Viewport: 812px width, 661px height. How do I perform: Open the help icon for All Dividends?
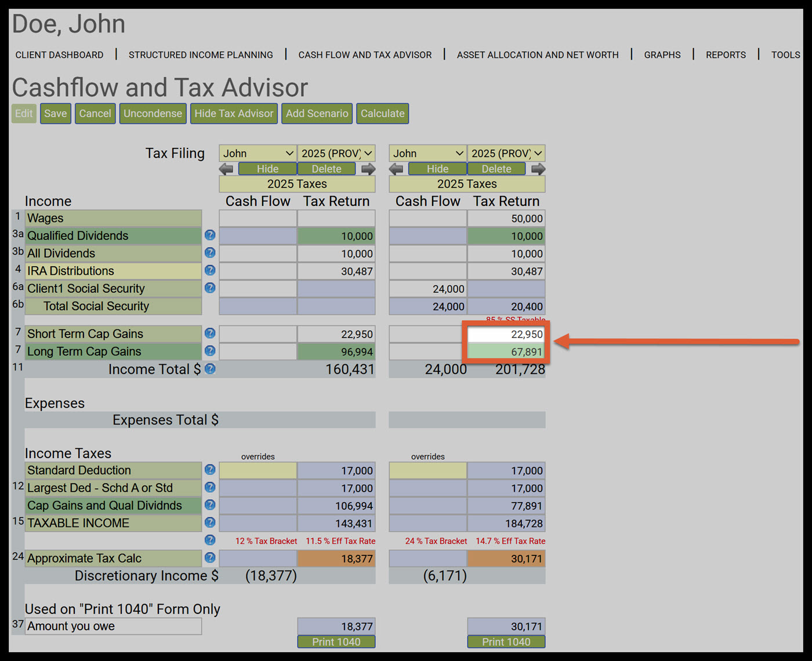pos(210,253)
